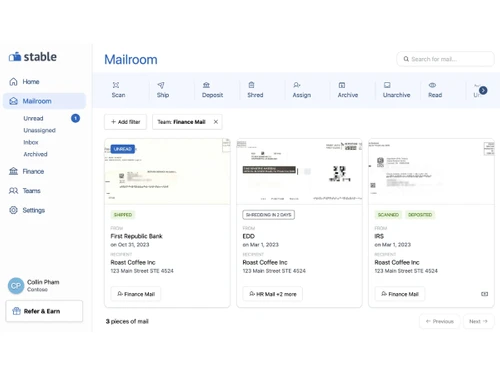Click the stable logo
Image resolution: width=500 pixels, height=375 pixels.
point(33,57)
